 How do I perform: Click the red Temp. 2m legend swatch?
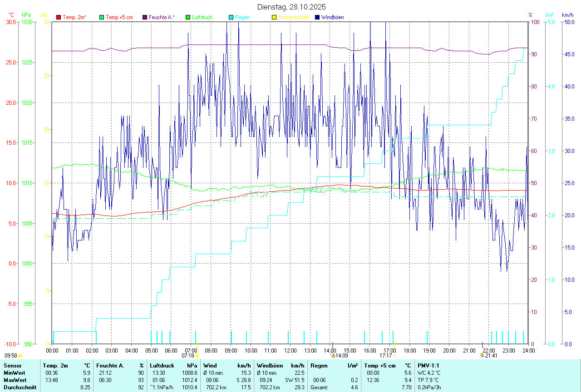coord(59,17)
